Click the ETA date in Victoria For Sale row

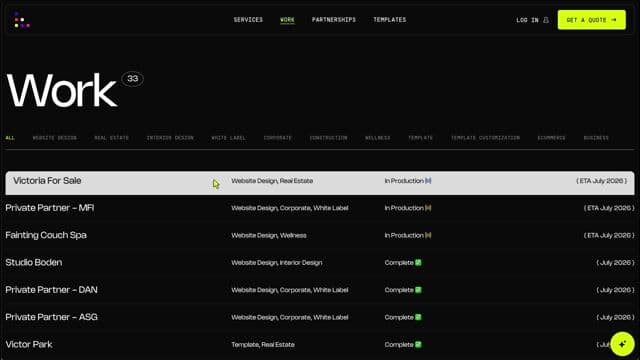(602, 181)
